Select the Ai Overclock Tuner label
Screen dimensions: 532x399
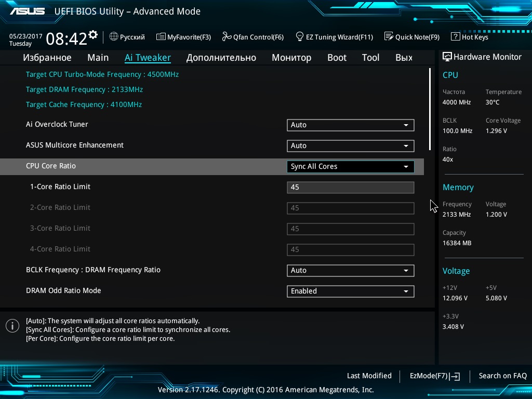[x=57, y=124]
